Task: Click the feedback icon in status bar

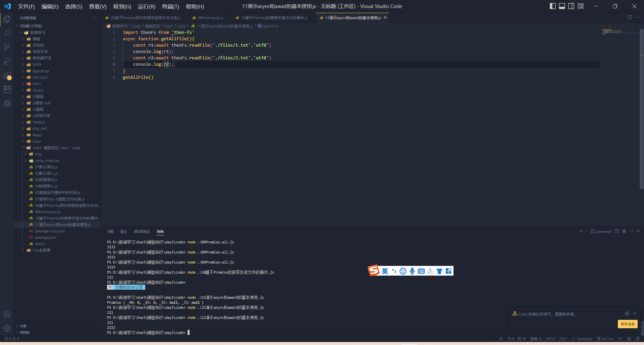Action: [620, 339]
